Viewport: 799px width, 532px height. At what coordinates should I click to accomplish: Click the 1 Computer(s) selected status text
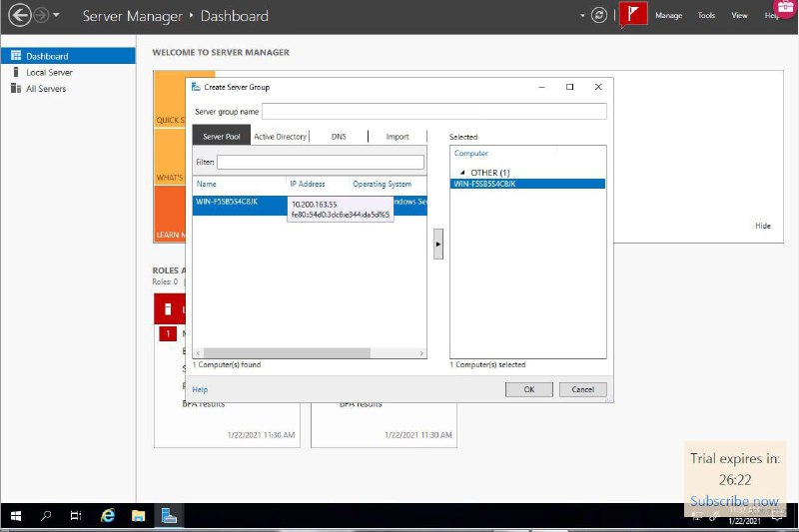pos(487,364)
